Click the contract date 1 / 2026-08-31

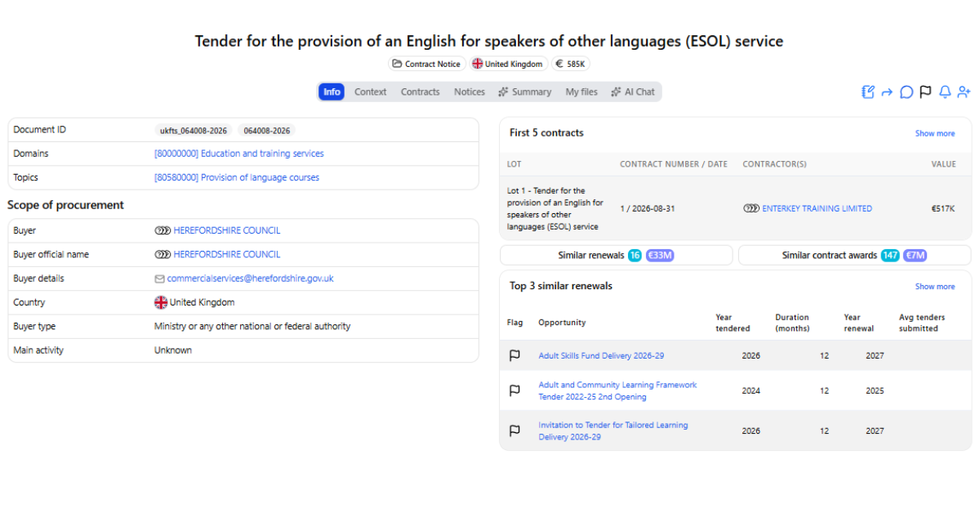pos(648,209)
